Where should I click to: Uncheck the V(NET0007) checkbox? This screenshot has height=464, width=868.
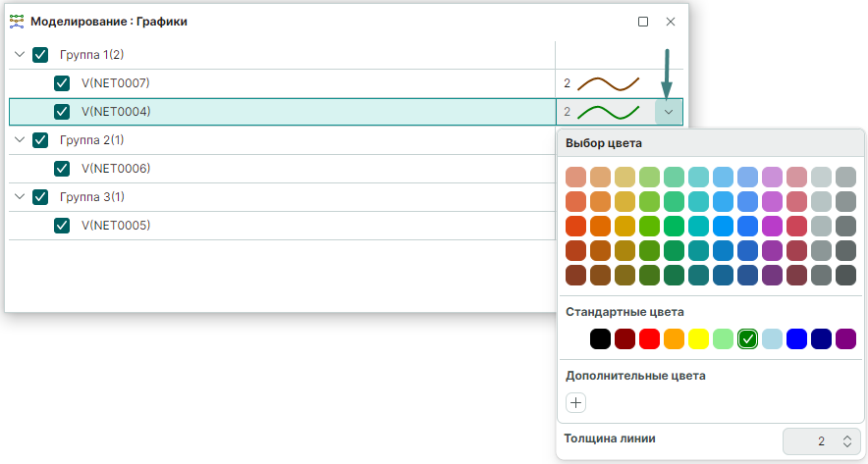pos(62,83)
